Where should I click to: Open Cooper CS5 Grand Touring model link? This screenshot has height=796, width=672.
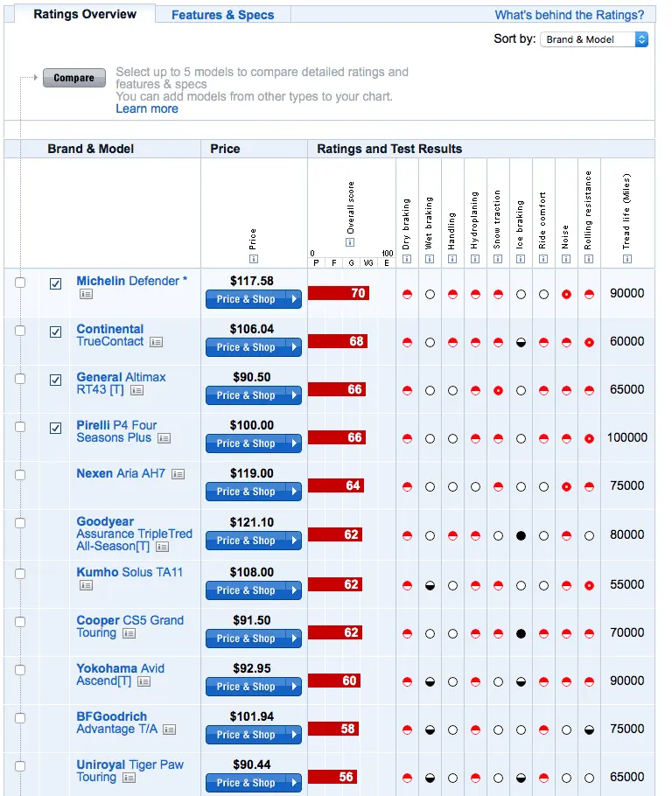130,626
